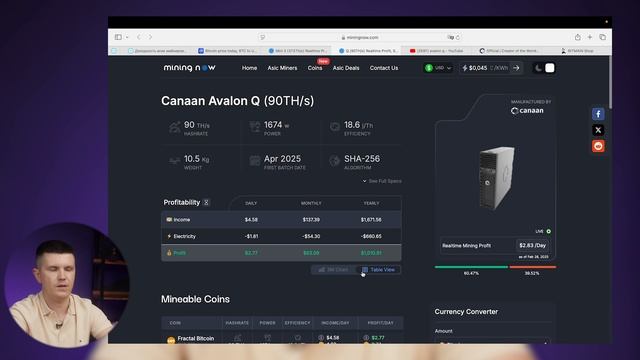
Task: Open Asic Miners menu item
Action: (282, 68)
